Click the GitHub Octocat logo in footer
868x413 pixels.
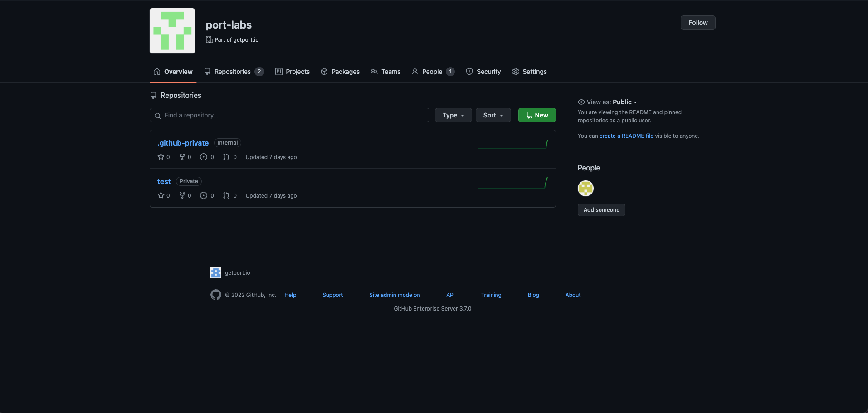pyautogui.click(x=216, y=295)
